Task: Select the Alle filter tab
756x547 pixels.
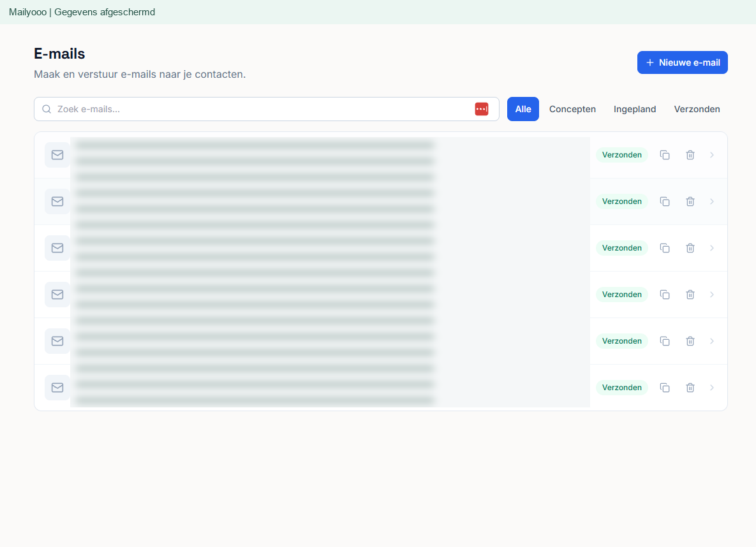Action: tap(523, 109)
